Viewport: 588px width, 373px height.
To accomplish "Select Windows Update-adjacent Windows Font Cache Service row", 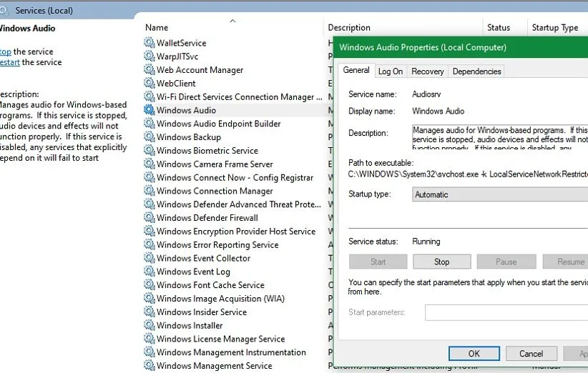I will point(210,285).
